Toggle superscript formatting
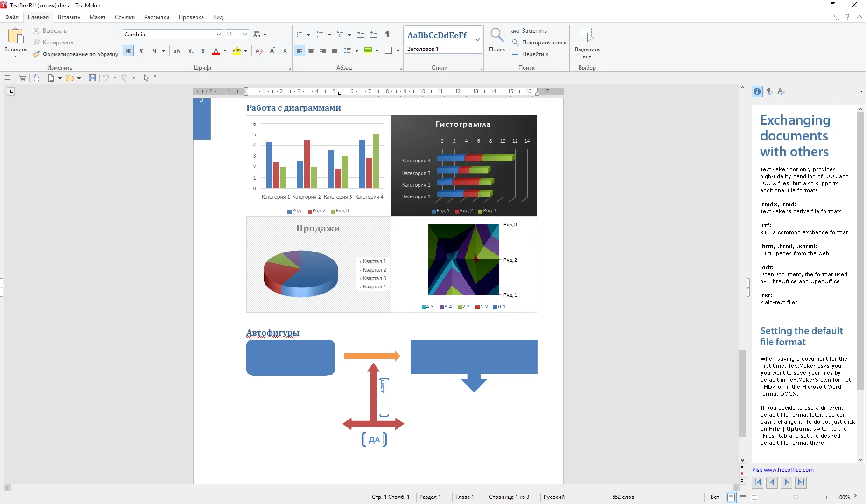866x504 pixels. coord(203,51)
